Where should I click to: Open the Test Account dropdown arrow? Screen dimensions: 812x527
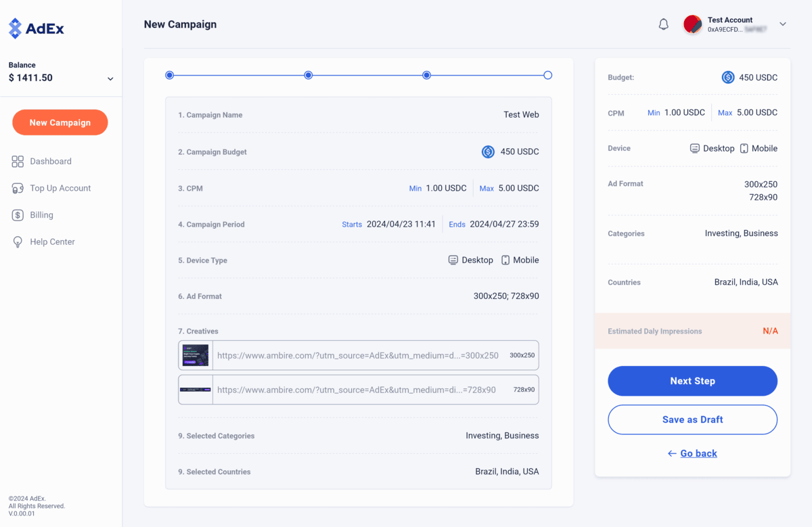782,24
